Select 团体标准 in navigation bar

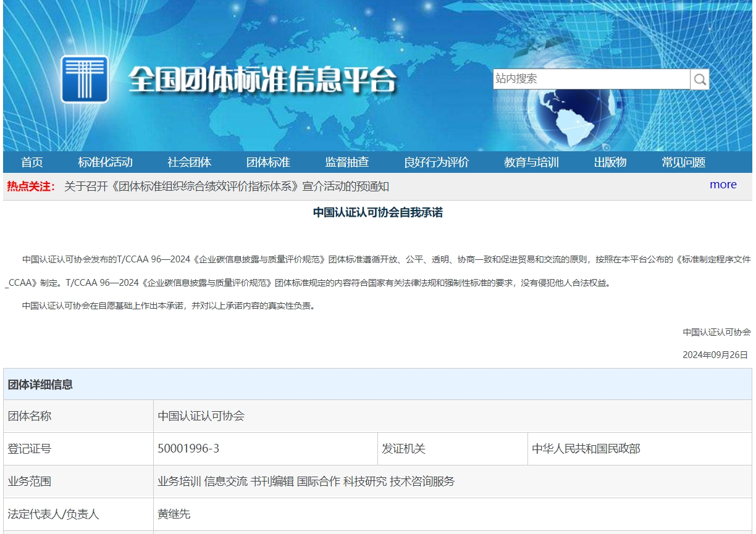tap(268, 162)
